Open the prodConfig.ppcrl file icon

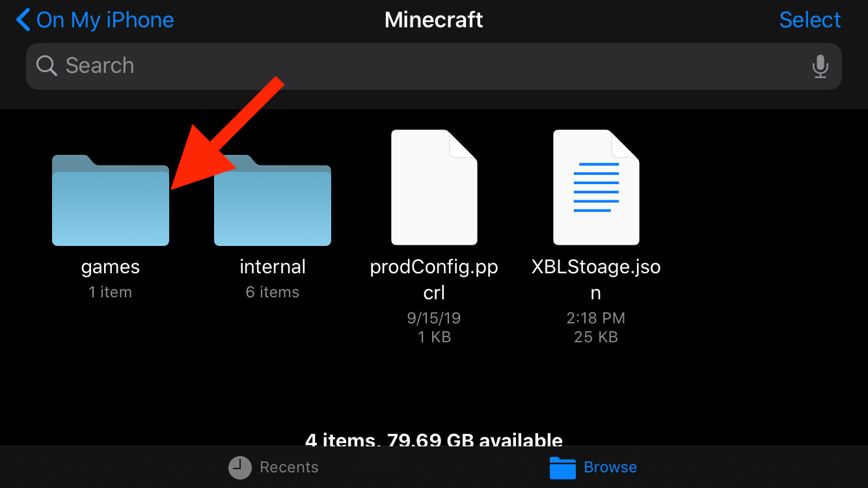click(x=434, y=187)
